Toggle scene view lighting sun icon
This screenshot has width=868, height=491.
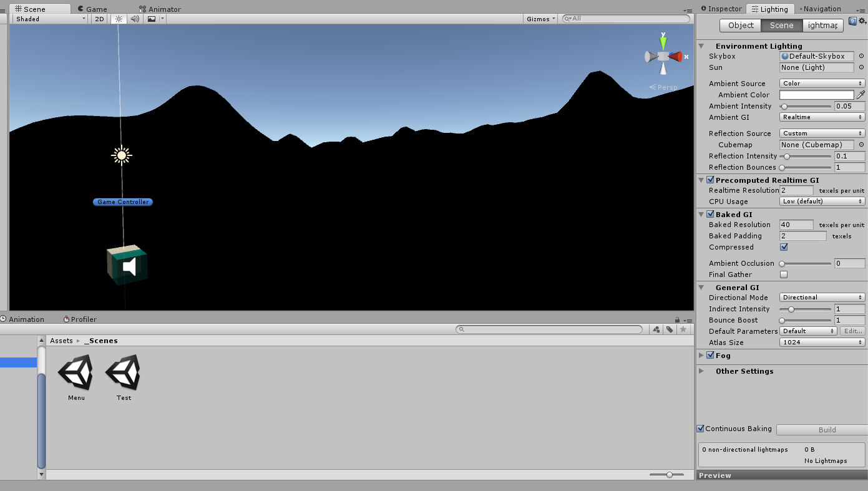[117, 18]
